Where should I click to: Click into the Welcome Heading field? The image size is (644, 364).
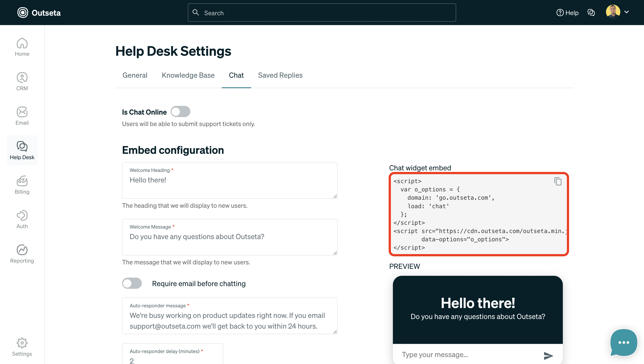(x=229, y=181)
